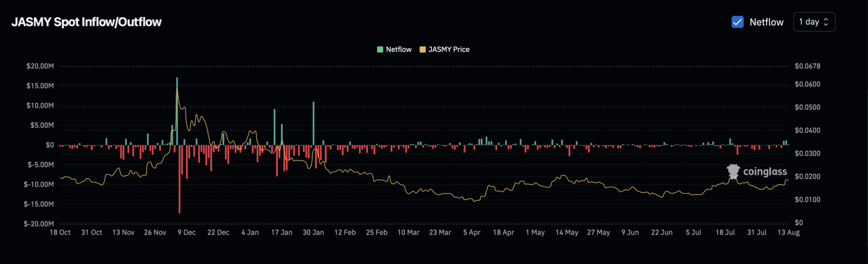
Task: Select the 5 Jul date label
Action: (693, 233)
